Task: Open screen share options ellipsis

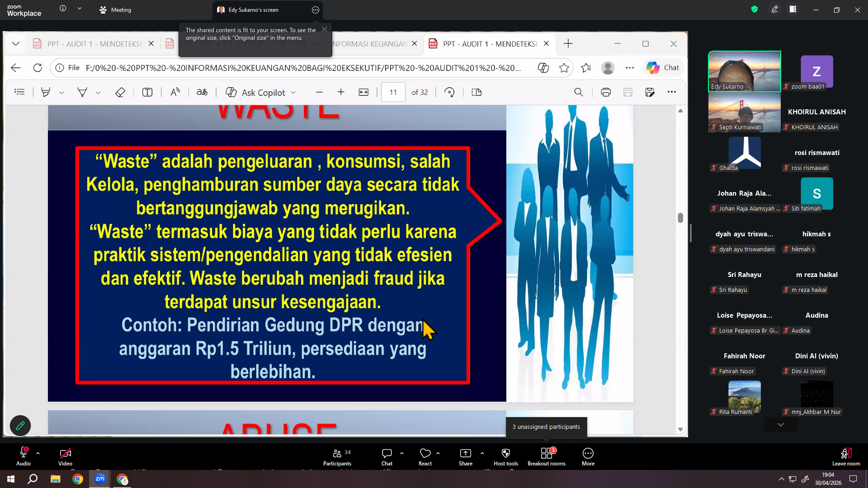Action: point(316,10)
